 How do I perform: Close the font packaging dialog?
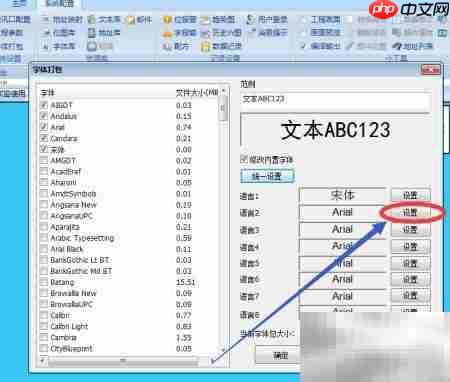(x=430, y=69)
